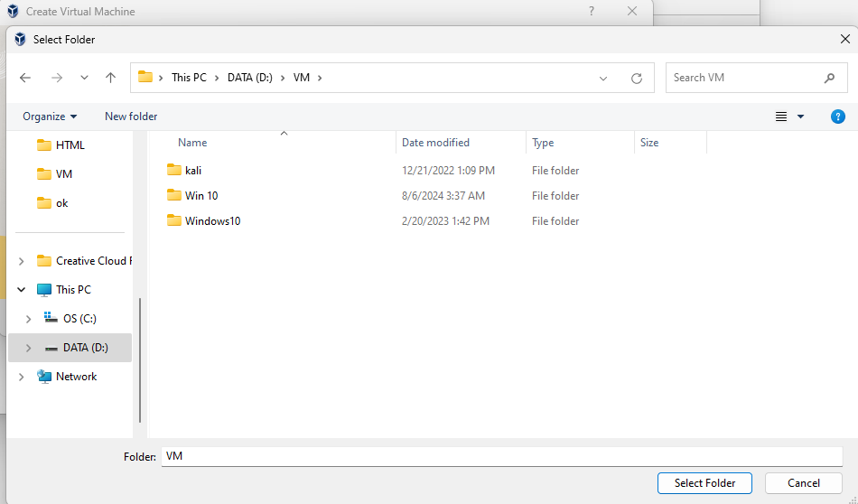The image size is (858, 504).
Task: Select the Win 10 folder
Action: coord(201,196)
